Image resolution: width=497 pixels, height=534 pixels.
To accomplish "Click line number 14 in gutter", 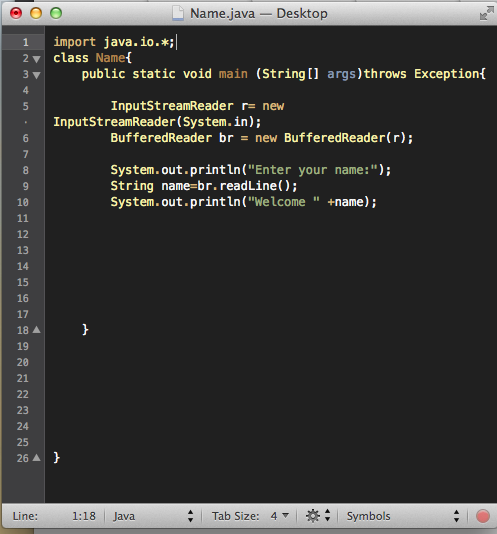I will click(x=23, y=266).
